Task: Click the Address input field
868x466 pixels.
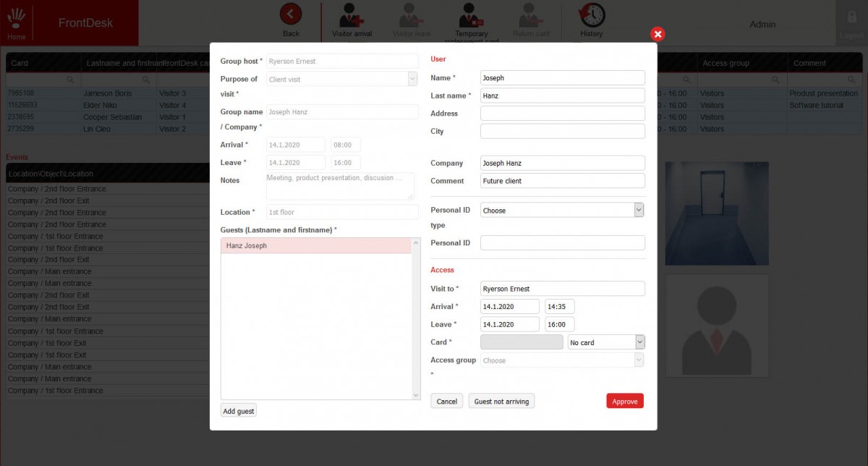Action: (x=562, y=114)
